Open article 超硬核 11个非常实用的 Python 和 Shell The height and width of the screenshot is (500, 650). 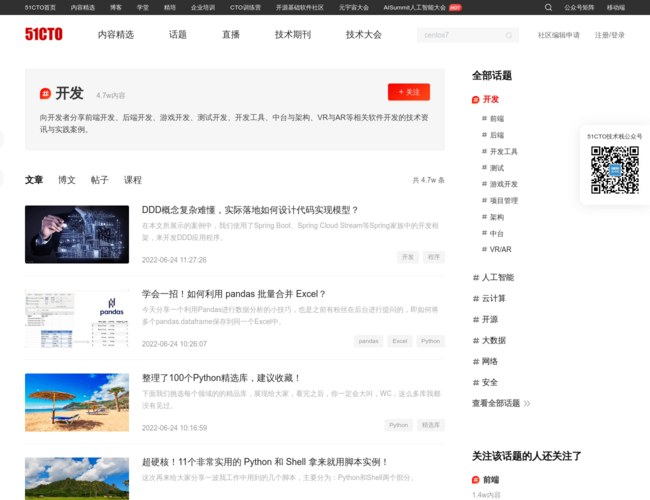[265, 462]
